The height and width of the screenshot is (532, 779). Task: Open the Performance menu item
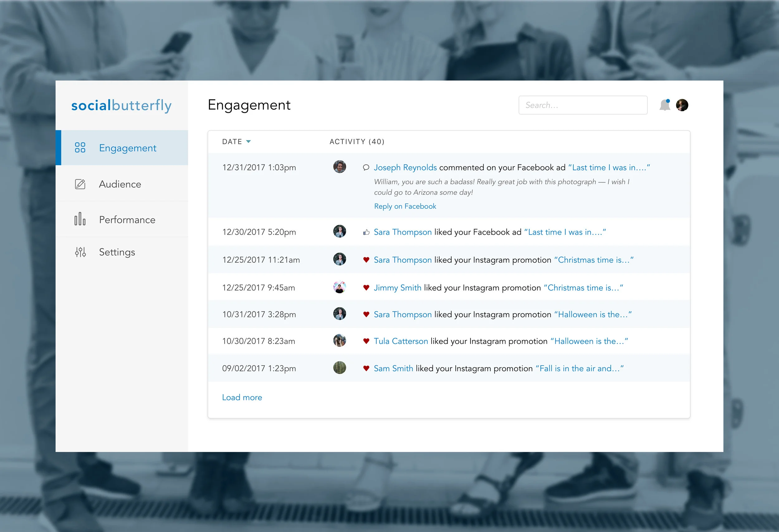coord(127,220)
